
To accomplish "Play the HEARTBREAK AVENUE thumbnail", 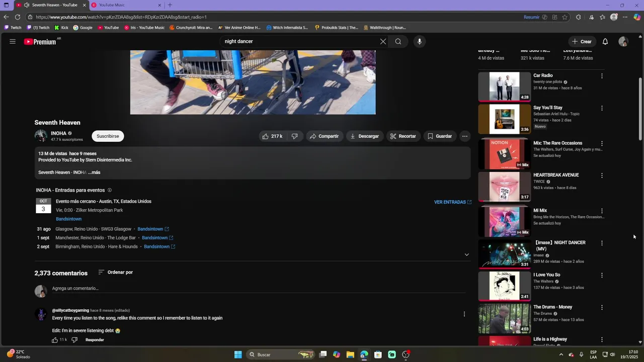I will [504, 187].
